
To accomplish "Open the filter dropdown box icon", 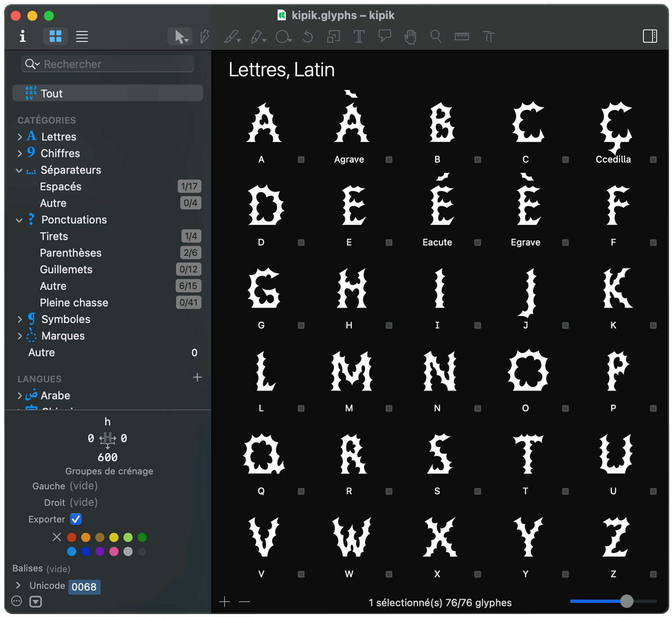I will click(36, 602).
